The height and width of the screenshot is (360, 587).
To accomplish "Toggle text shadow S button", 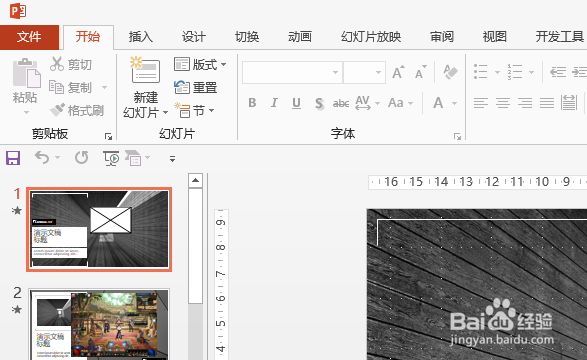I will 319,103.
